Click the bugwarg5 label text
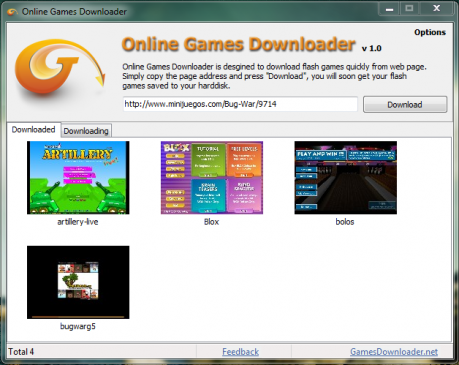Screen dimensions: 459x365 78,326
